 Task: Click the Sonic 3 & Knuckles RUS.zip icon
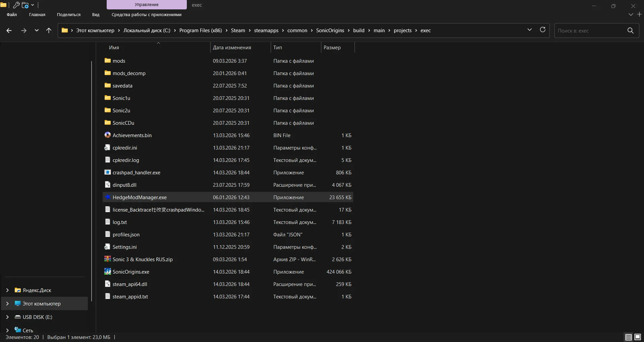click(107, 259)
